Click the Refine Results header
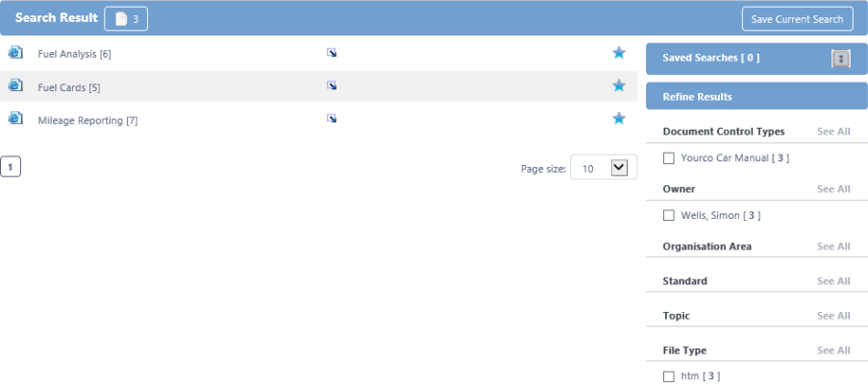The image size is (868, 384). coord(756,96)
